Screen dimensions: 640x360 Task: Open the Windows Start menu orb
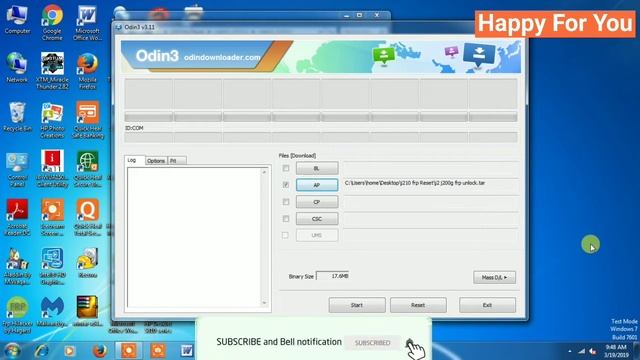click(x=12, y=351)
